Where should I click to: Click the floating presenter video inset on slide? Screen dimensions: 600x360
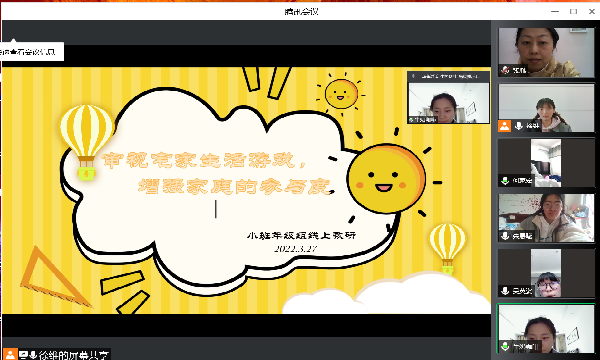point(448,98)
